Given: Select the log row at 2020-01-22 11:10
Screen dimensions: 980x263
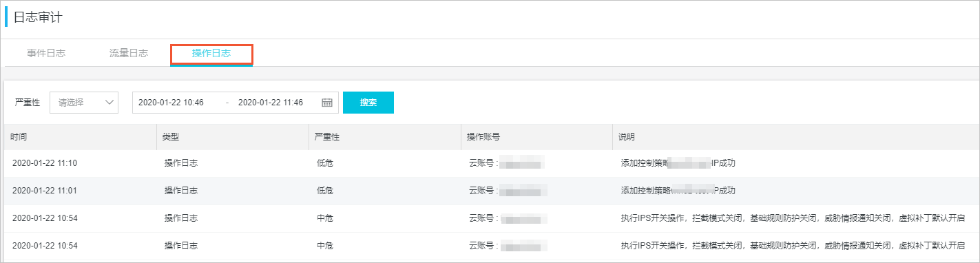Looking at the screenshot, I should click(492, 163).
